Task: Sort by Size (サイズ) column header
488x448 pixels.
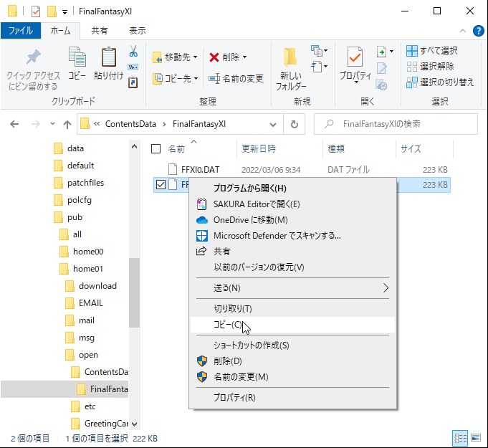Action: [411, 149]
